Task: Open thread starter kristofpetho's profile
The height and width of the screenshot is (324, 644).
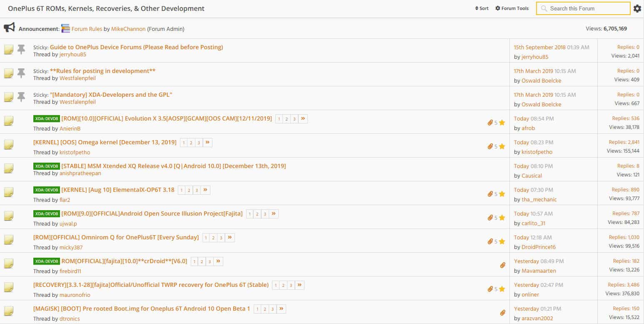Action: click(75, 152)
